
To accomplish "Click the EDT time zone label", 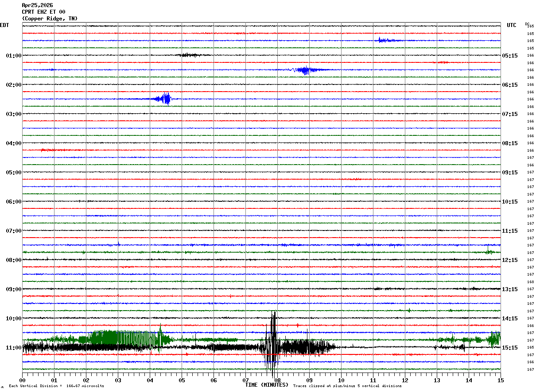I will (4, 25).
